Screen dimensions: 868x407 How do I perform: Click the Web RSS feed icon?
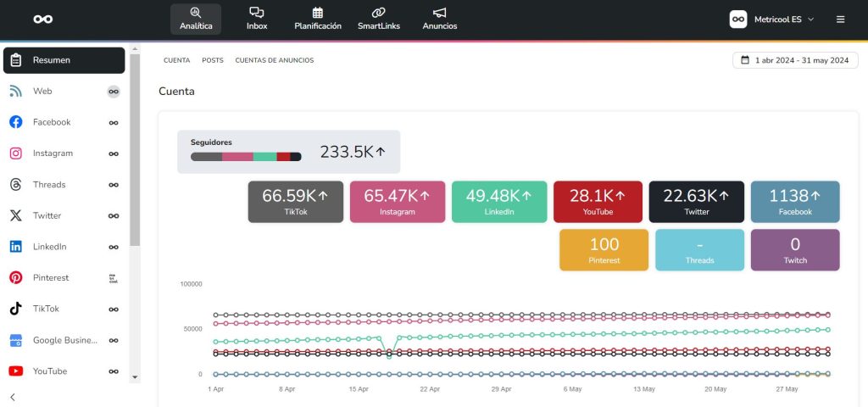tap(16, 91)
